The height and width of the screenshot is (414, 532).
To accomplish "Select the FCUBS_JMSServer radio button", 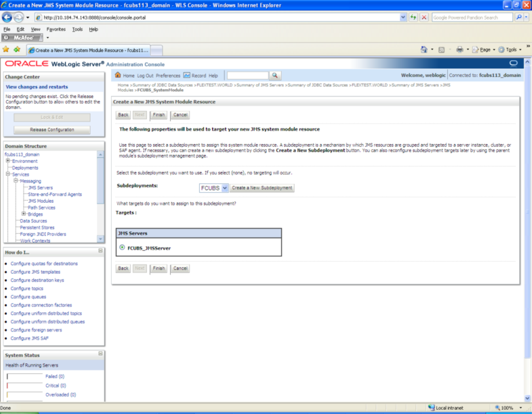I will [x=122, y=247].
